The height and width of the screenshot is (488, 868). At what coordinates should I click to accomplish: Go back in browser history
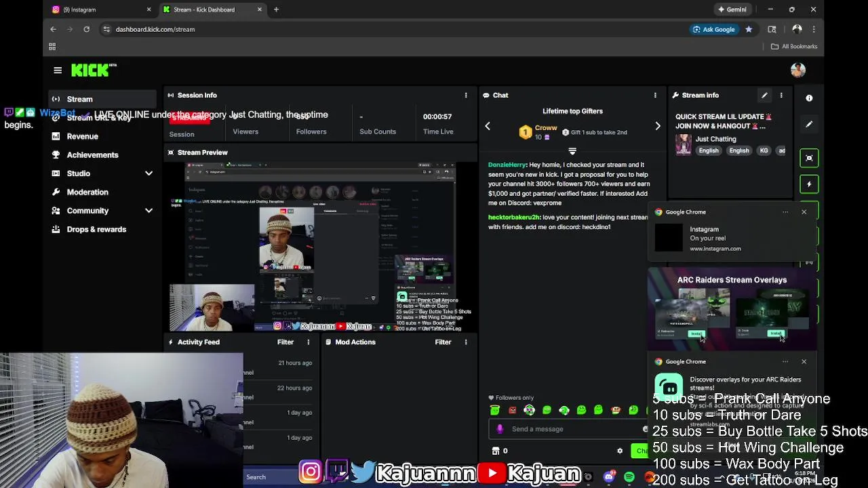coord(53,29)
